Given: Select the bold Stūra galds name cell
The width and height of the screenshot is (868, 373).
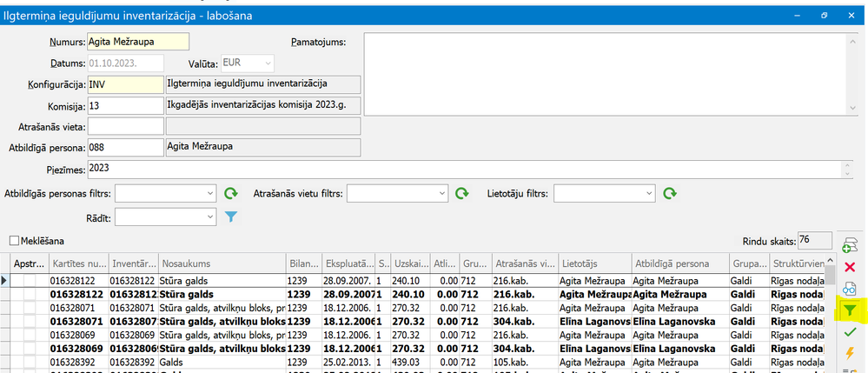Looking at the screenshot, I should click(x=222, y=294).
